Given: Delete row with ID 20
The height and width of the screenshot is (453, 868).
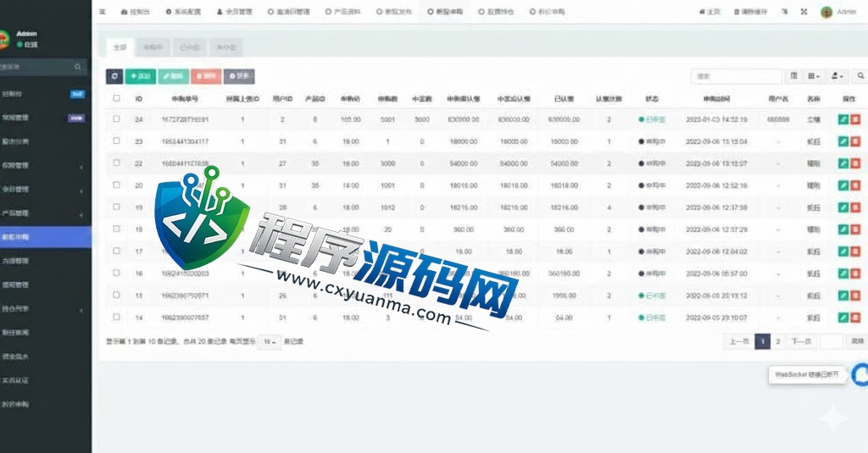Looking at the screenshot, I should [x=855, y=185].
